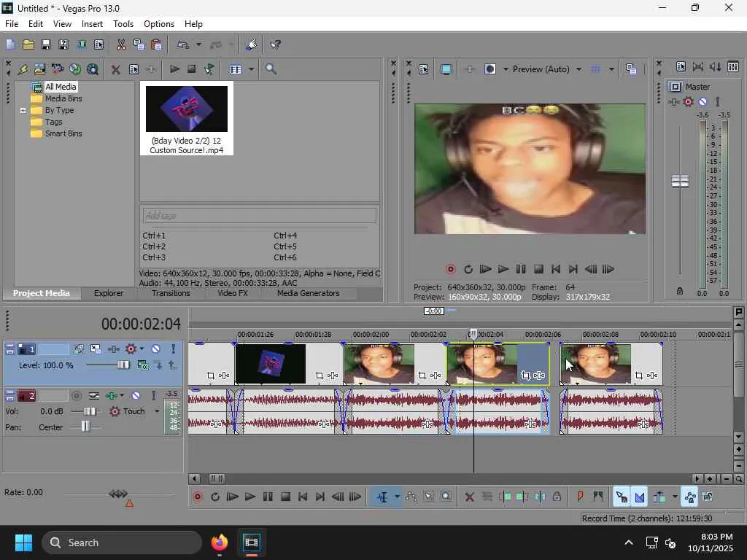747x560 pixels.
Task: Click the Search Media magnifier icon
Action: click(271, 69)
